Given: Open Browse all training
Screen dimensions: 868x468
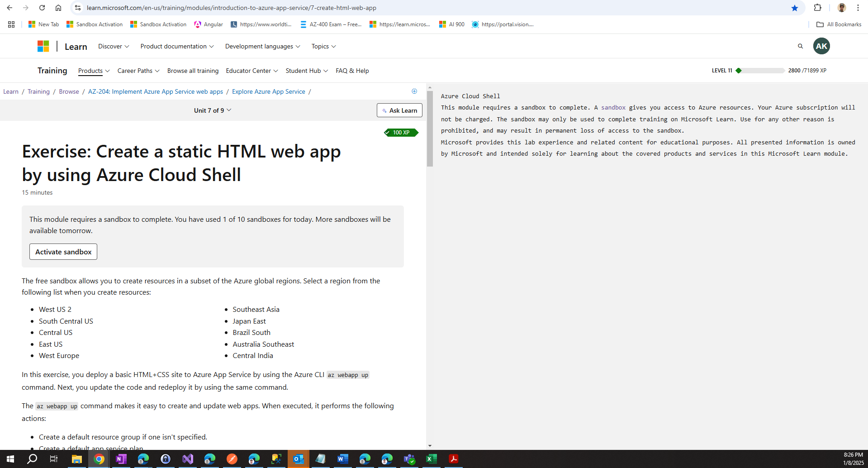Looking at the screenshot, I should click(193, 71).
